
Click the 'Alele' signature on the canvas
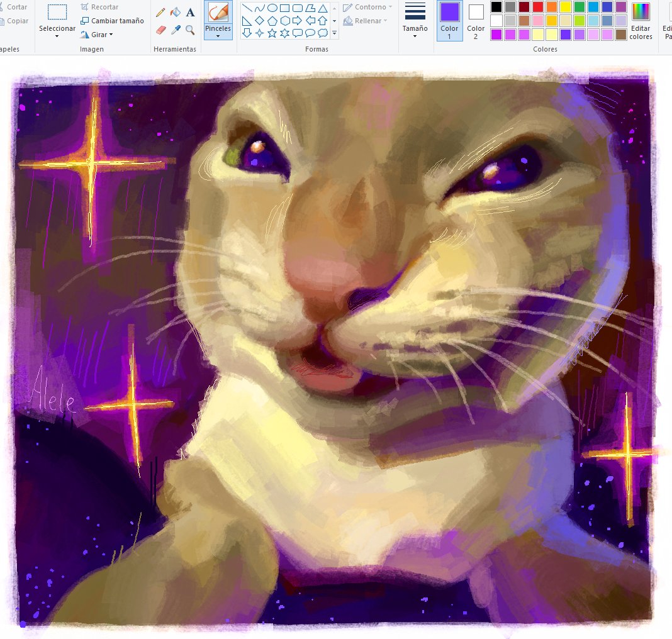coord(53,392)
